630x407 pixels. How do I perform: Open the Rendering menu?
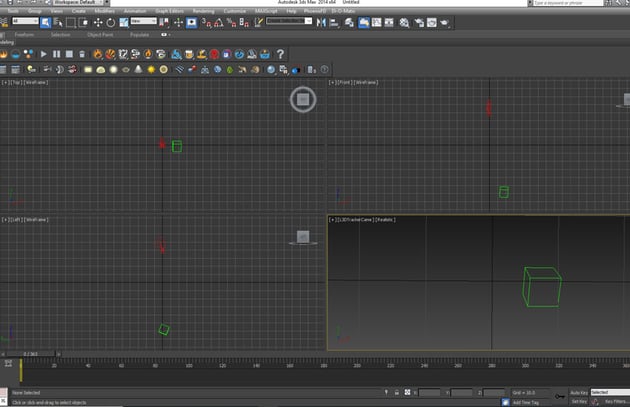(202, 11)
